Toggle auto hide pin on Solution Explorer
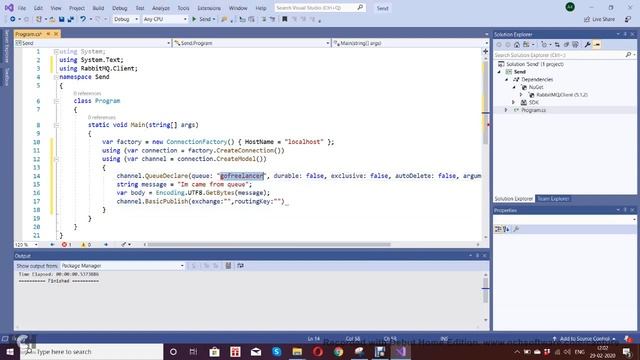This screenshot has width=640, height=360. pos(625,34)
